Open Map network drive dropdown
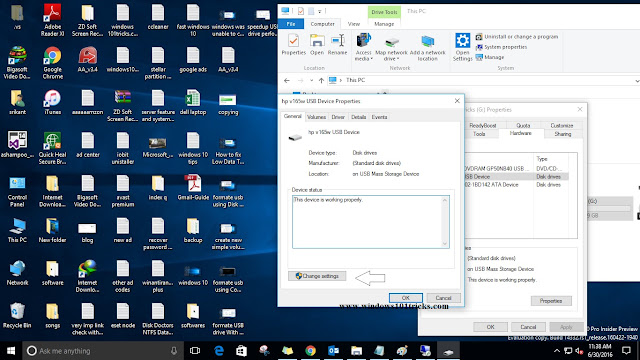 391,48
